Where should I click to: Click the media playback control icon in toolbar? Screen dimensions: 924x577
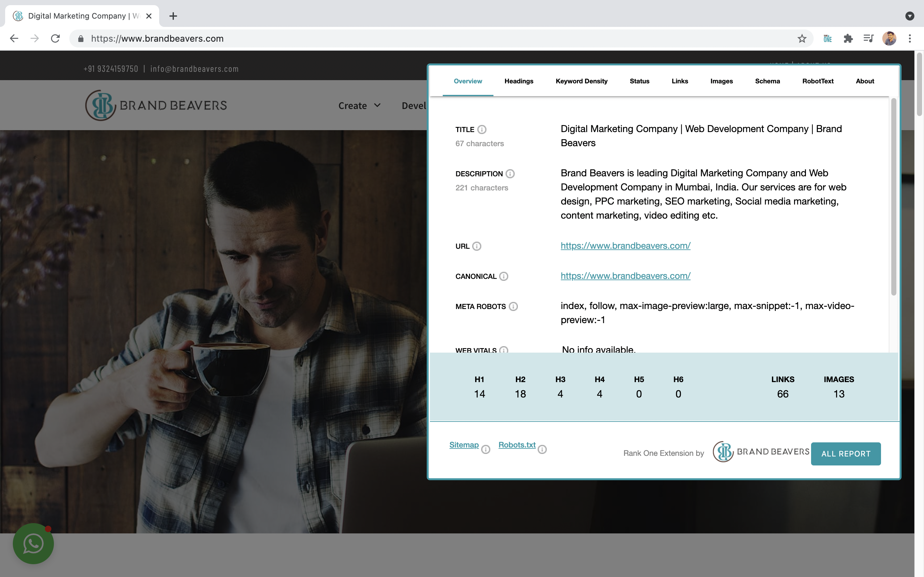(868, 38)
